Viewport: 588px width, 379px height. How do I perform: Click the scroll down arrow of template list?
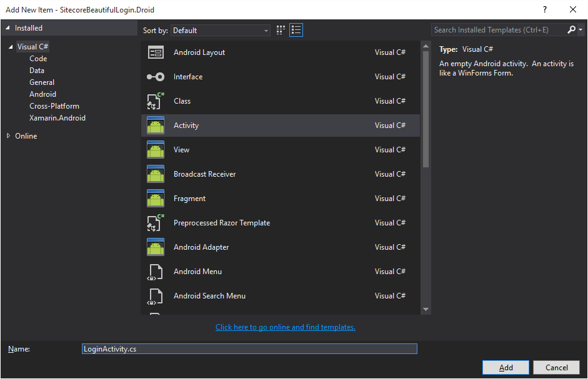pos(426,309)
